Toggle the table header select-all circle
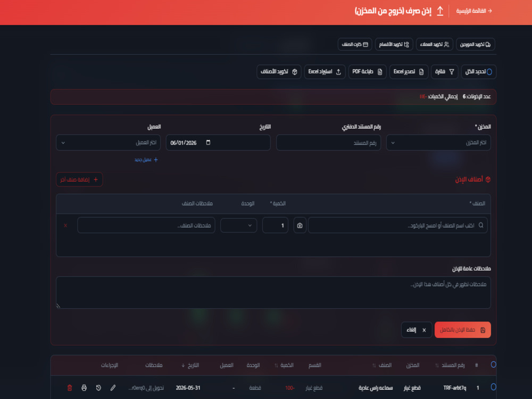 [x=493, y=364]
